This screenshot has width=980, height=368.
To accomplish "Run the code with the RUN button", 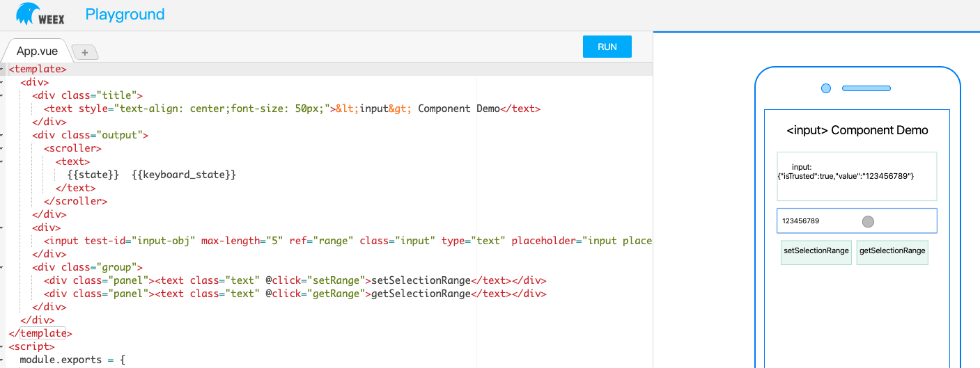I will click(x=607, y=47).
